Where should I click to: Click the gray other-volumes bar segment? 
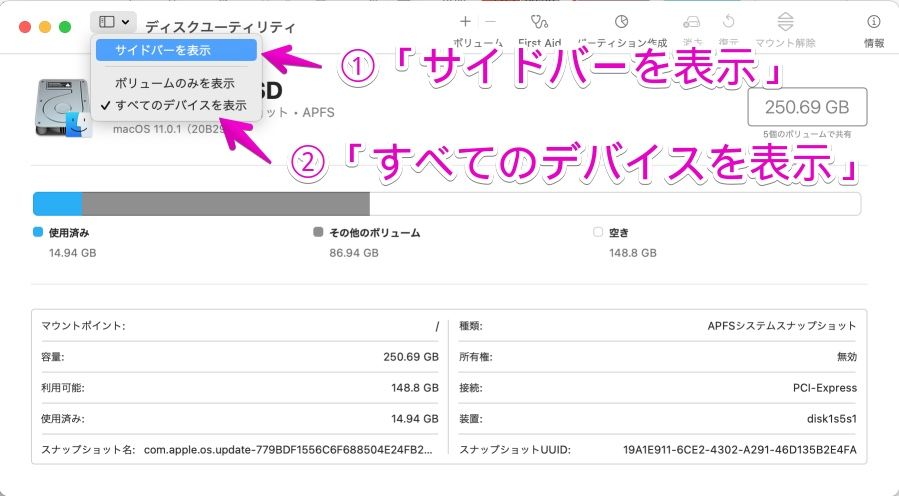(226, 204)
